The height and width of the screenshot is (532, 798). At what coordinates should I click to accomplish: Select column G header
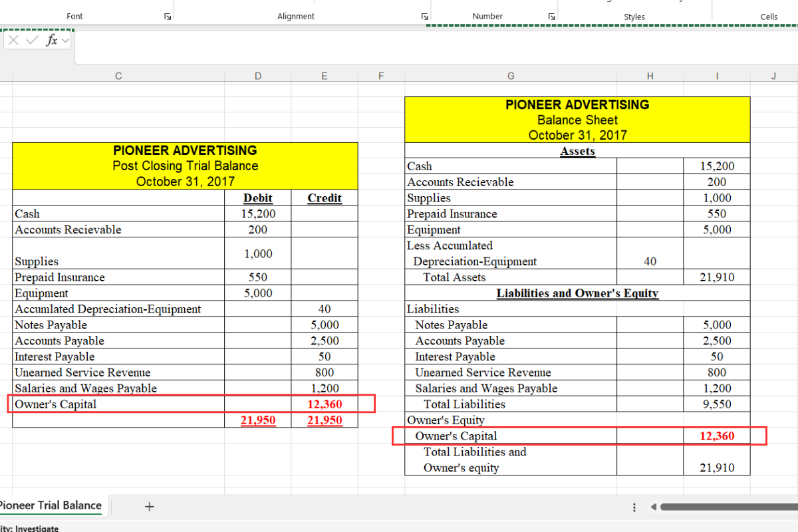511,76
